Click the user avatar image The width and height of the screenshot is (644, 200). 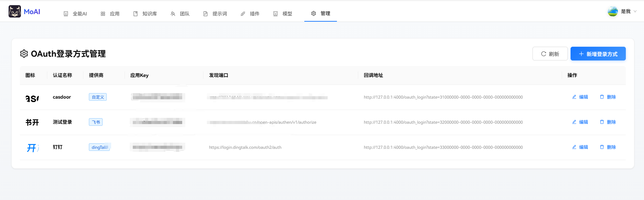612,11
